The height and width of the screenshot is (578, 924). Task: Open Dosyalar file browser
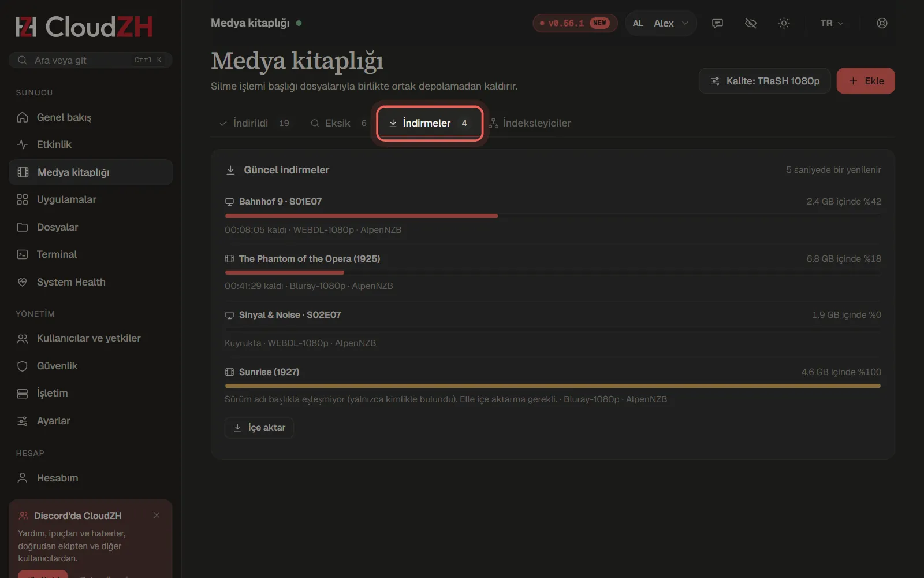91,227
